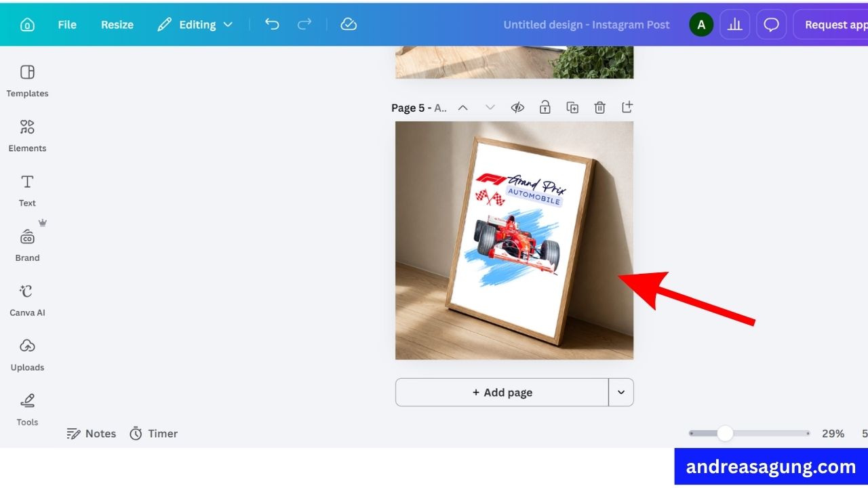The image size is (868, 488).
Task: Open the Notes panel
Action: [x=92, y=433]
